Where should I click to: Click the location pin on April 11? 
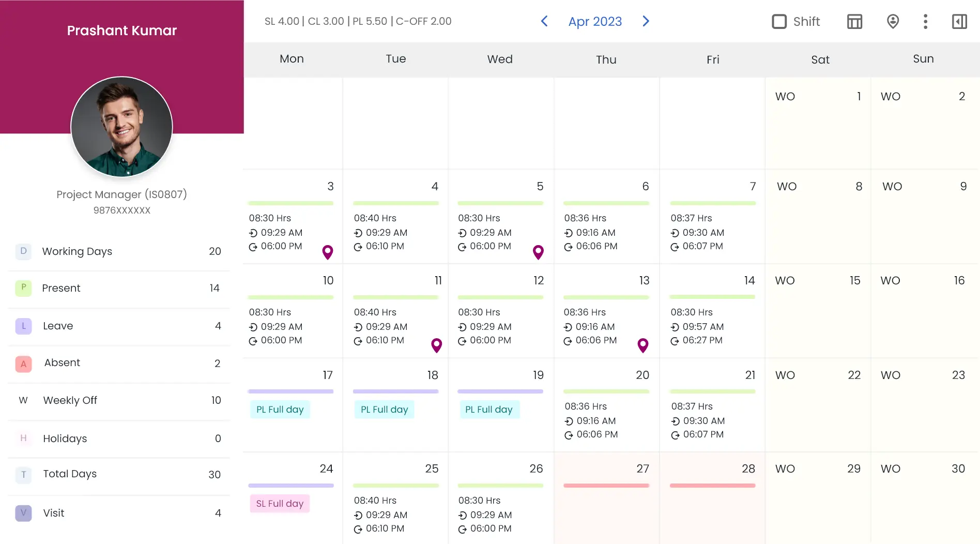coord(437,345)
